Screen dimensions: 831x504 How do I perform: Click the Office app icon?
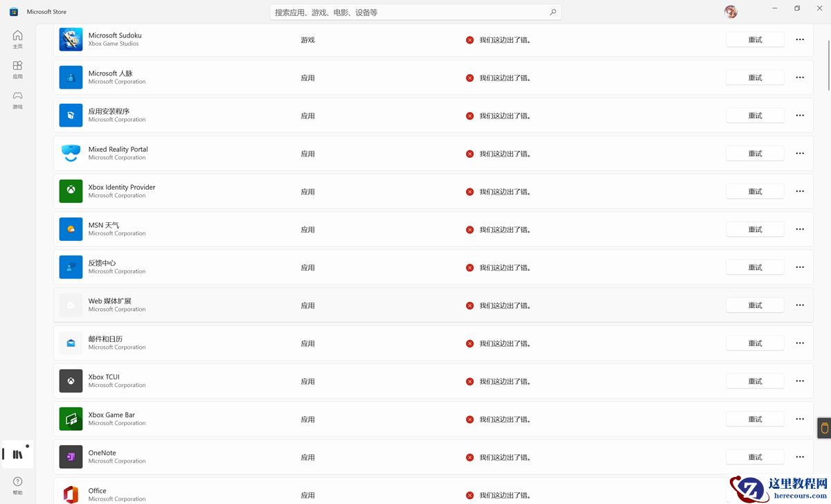[71, 495]
